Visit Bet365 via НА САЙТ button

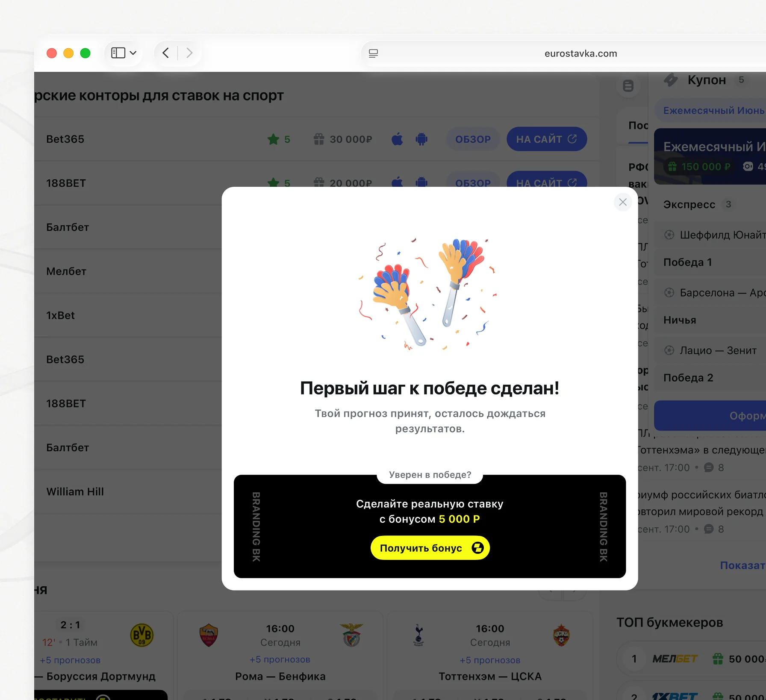(x=547, y=139)
